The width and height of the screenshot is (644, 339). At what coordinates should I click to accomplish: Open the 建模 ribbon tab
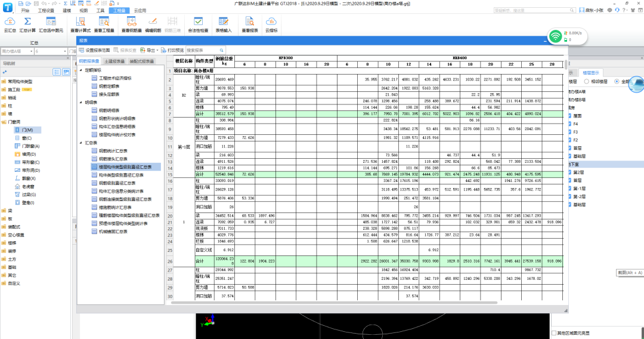(x=67, y=10)
